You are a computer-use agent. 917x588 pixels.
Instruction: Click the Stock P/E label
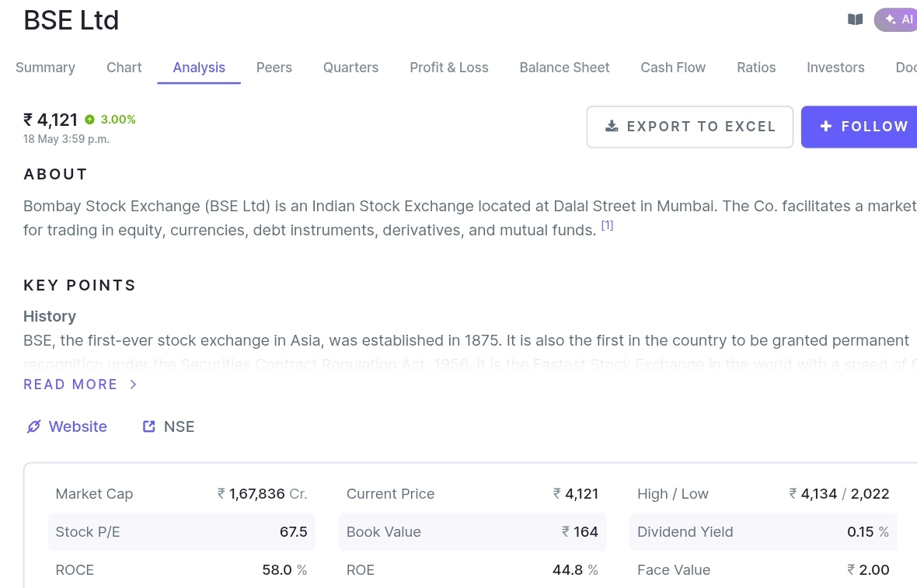[x=88, y=532]
